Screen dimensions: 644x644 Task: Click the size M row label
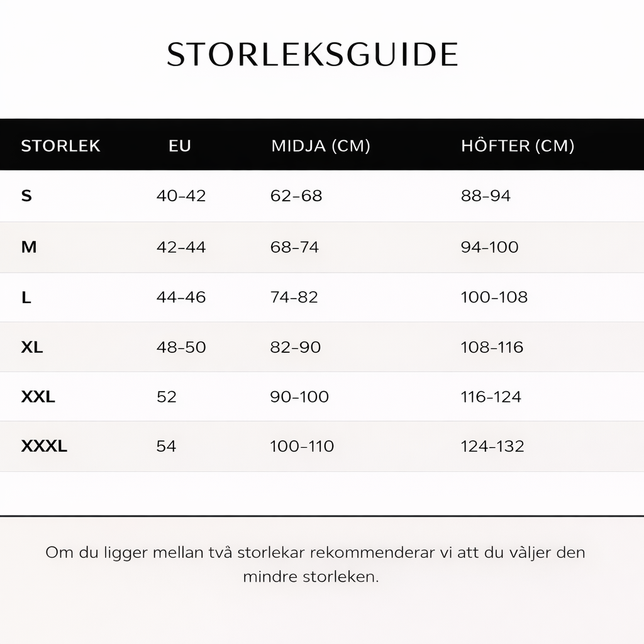point(29,247)
